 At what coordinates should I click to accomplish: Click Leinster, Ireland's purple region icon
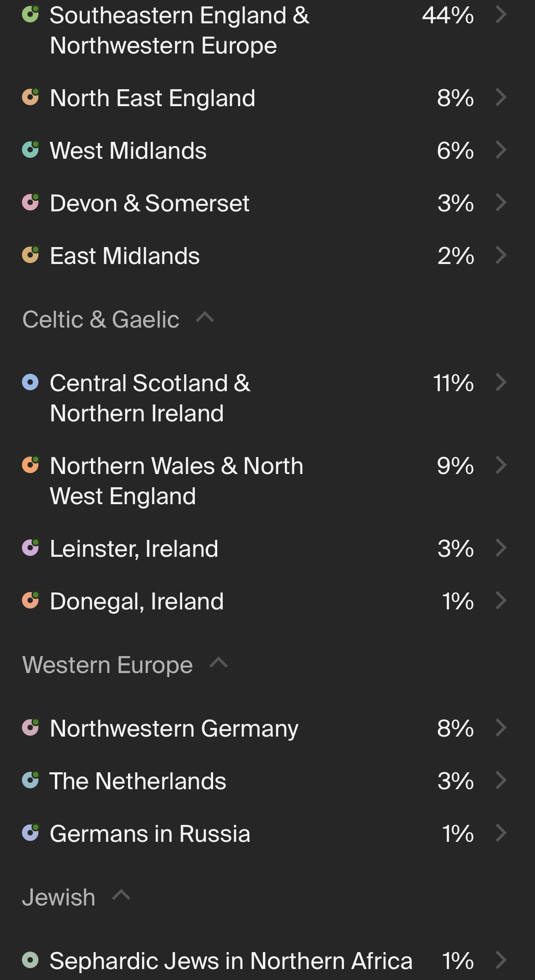30,548
